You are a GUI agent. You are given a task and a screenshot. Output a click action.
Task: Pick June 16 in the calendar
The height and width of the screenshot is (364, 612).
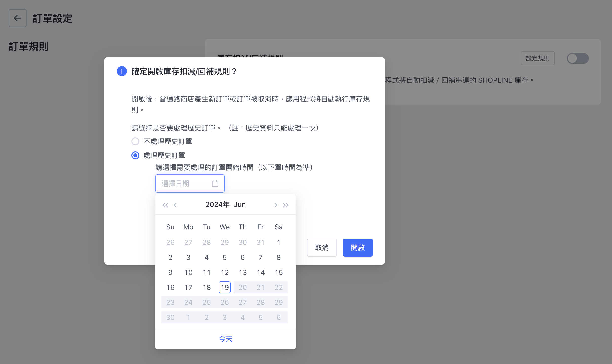click(170, 287)
